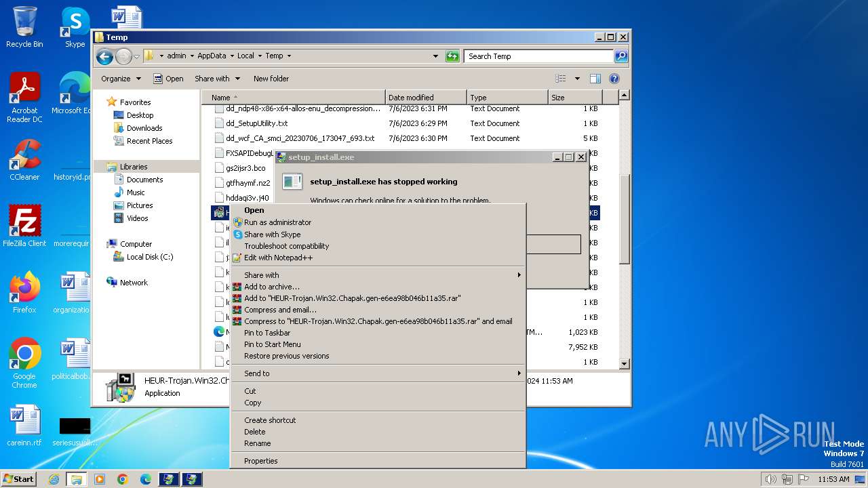Image resolution: width=868 pixels, height=488 pixels.
Task: Launch Firefox desktop shortcut
Action: 24,292
